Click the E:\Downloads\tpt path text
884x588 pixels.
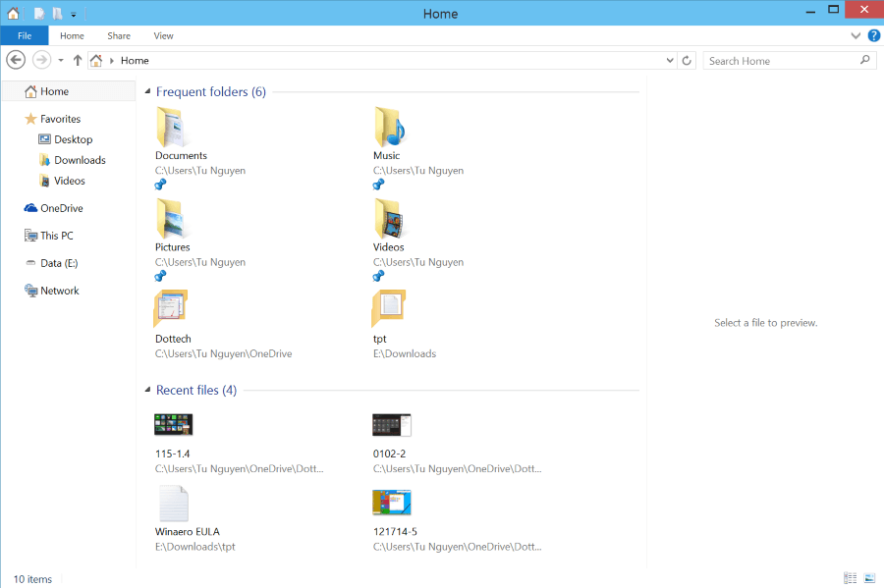click(195, 547)
